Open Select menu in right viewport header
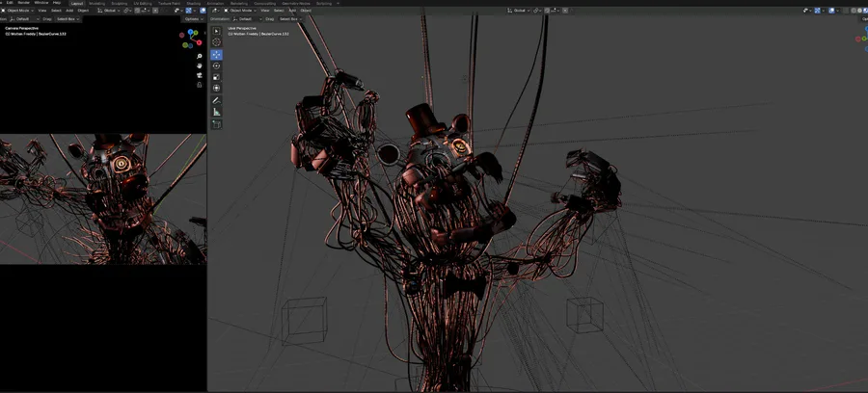 279,11
